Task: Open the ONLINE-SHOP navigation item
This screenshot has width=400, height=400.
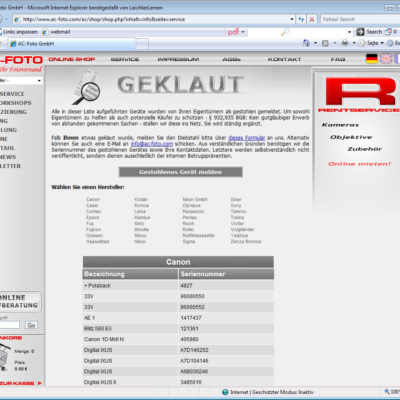Action: 72,59
